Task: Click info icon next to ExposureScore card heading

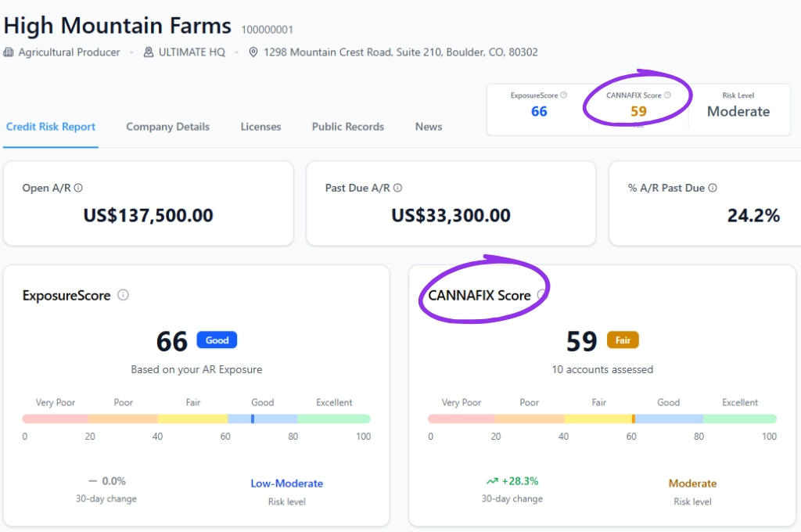Action: [123, 295]
